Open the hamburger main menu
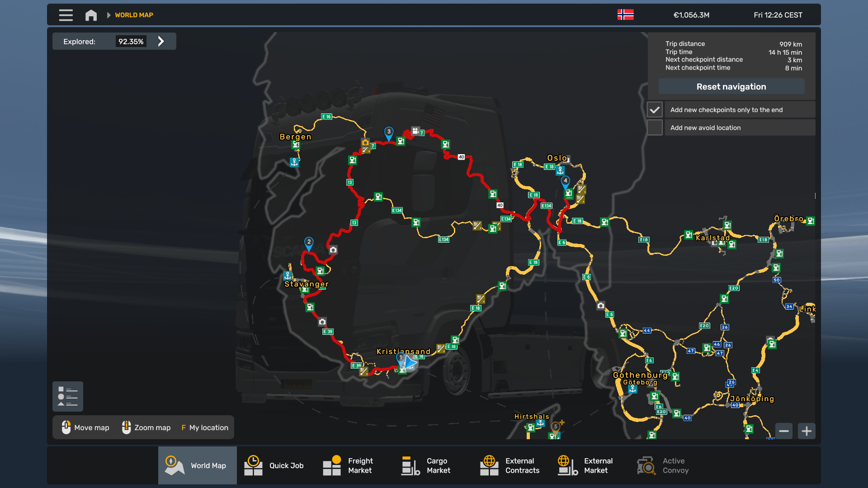Screen dimensions: 868x488 click(x=66, y=15)
